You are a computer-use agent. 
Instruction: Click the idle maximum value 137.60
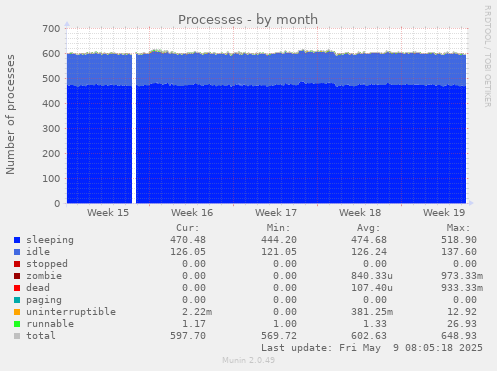click(x=459, y=252)
